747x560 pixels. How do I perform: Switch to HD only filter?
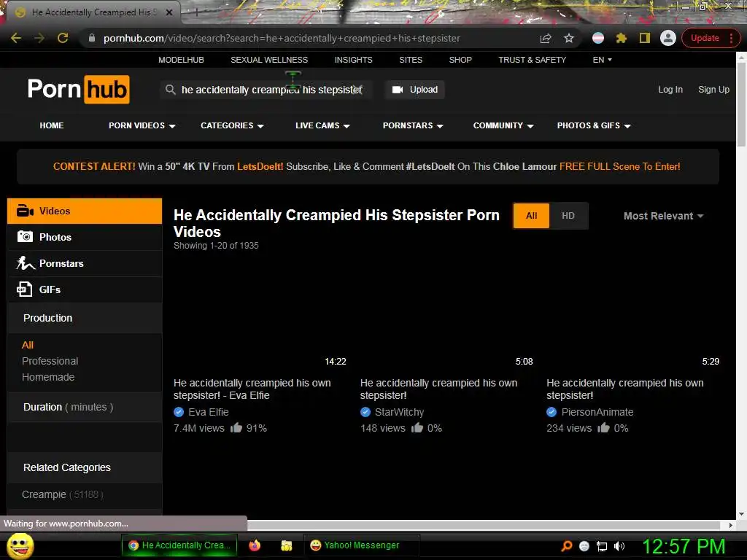coord(568,216)
